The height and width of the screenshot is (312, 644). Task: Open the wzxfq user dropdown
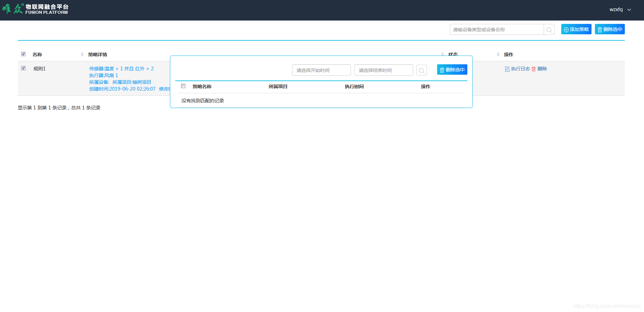pos(620,9)
